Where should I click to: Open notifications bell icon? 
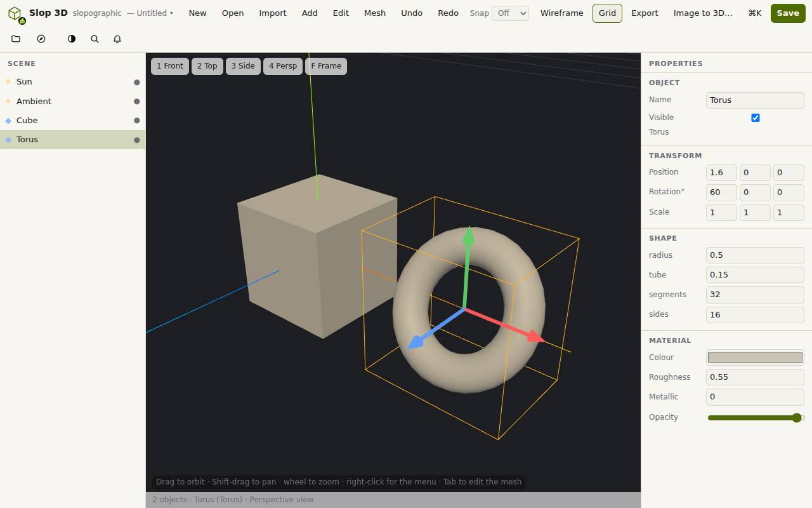(117, 39)
